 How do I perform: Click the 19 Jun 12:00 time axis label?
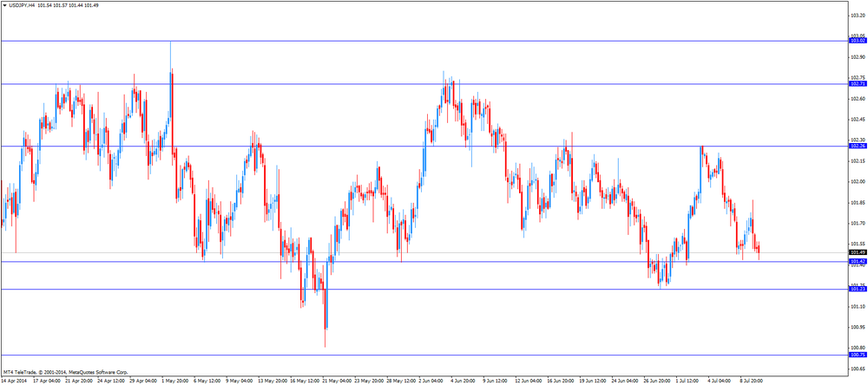click(594, 381)
